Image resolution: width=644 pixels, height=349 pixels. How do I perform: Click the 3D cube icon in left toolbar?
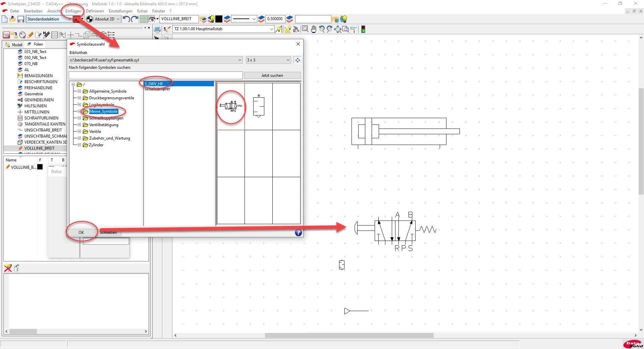pyautogui.click(x=87, y=35)
